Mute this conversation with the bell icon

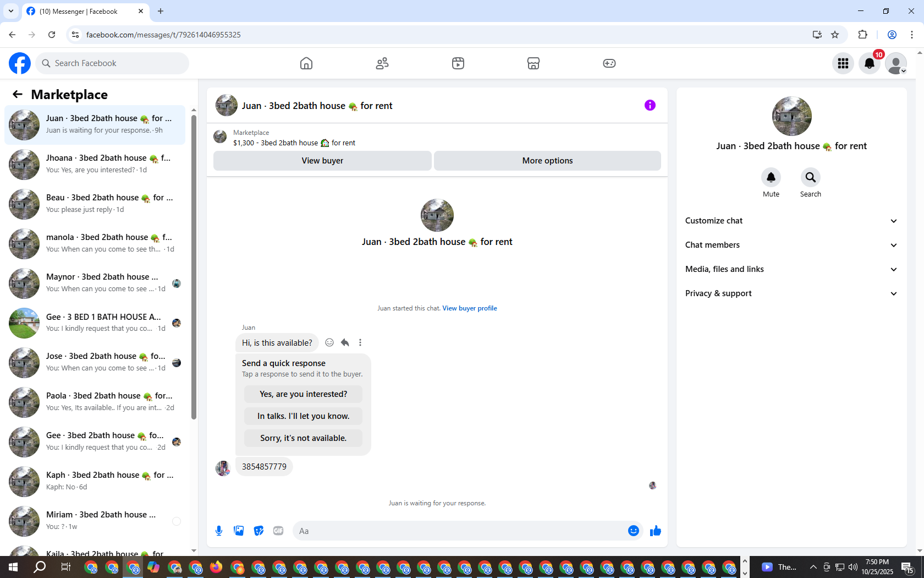(x=771, y=177)
